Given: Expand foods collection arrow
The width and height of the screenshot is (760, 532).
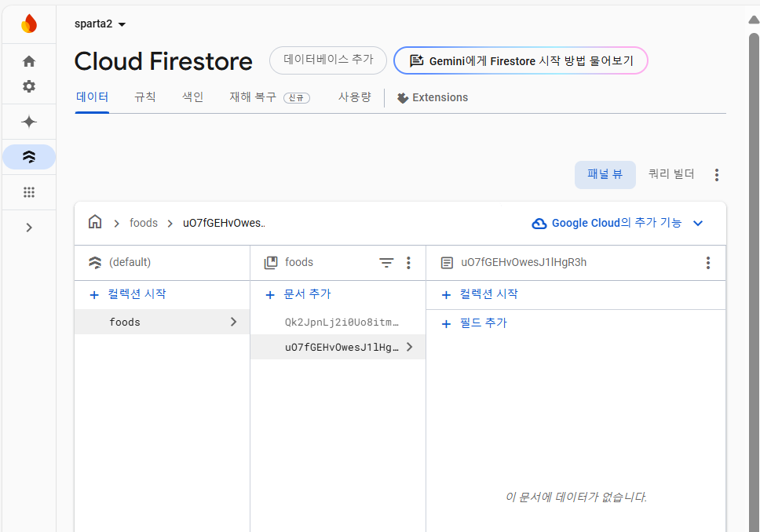Looking at the screenshot, I should pyautogui.click(x=234, y=322).
